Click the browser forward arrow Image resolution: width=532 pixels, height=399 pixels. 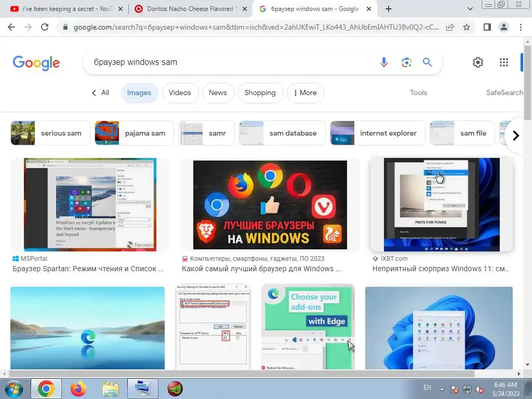[x=28, y=27]
